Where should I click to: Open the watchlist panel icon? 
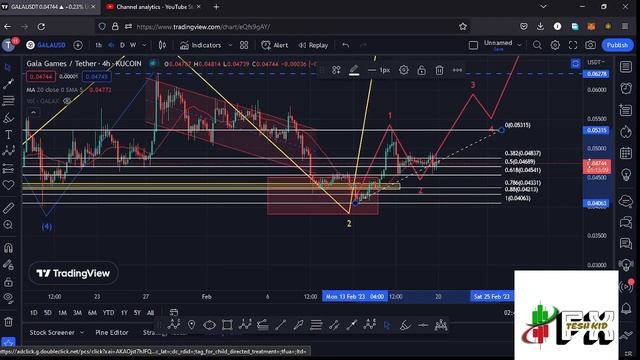(626, 67)
